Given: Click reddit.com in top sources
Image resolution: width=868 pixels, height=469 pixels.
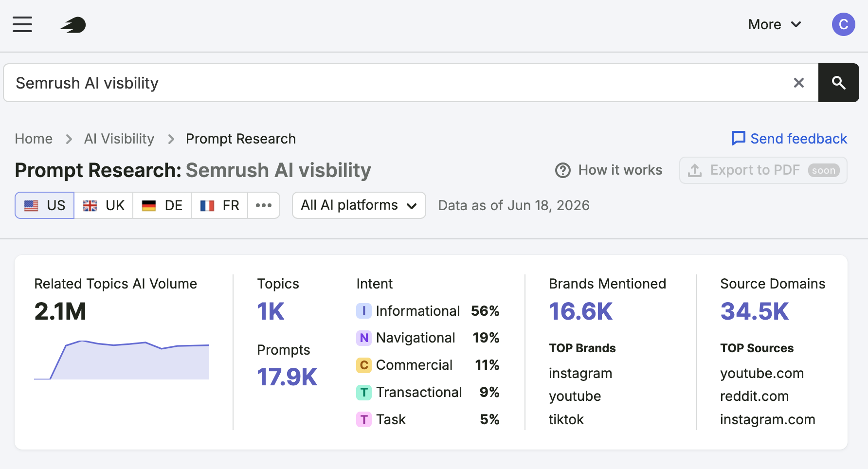Looking at the screenshot, I should (754, 396).
